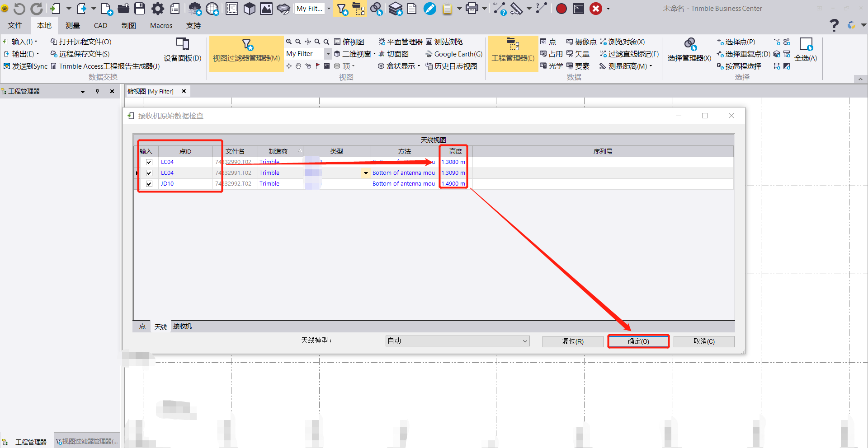Click the picture/image icon in top toolbar

pyautogui.click(x=266, y=8)
